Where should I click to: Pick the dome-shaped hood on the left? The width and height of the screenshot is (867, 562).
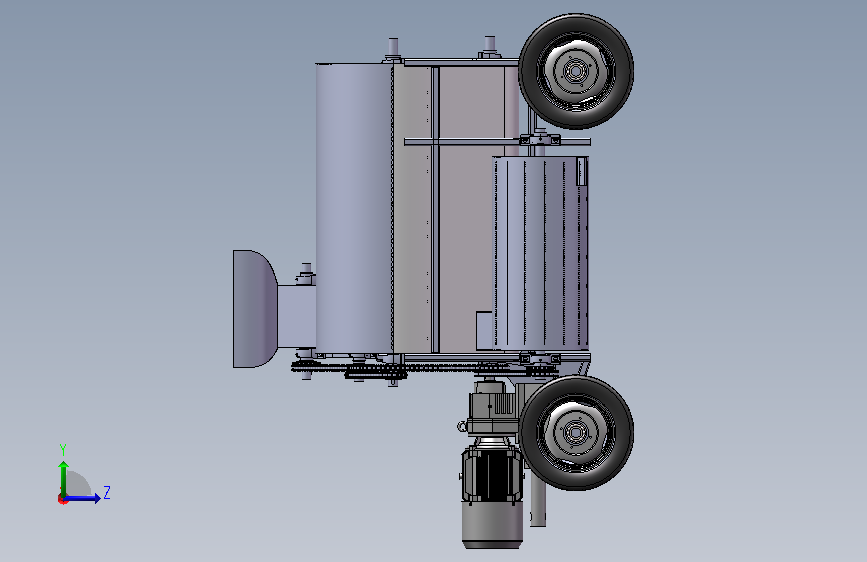click(255, 309)
